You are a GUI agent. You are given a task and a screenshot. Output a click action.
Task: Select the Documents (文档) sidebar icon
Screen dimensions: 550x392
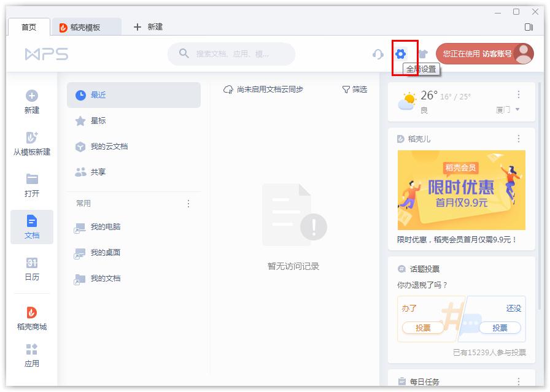pos(31,222)
